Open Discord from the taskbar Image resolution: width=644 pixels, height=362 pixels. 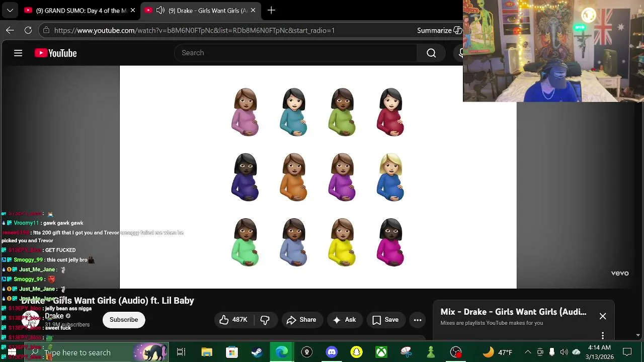[x=332, y=352]
